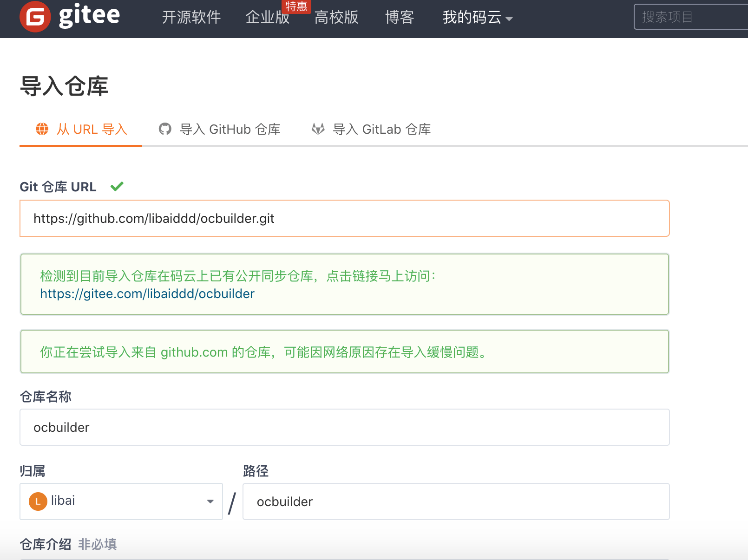Click the red 特惠 badge

[x=296, y=7]
